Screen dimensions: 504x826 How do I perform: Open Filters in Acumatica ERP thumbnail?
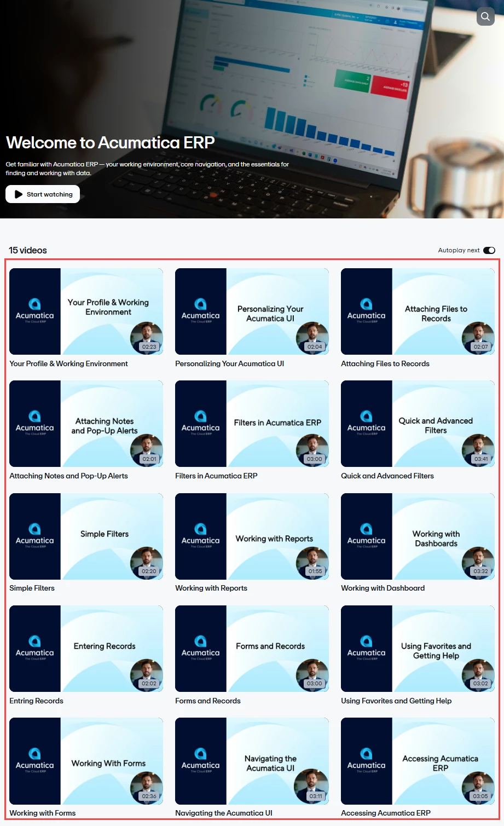[252, 424]
